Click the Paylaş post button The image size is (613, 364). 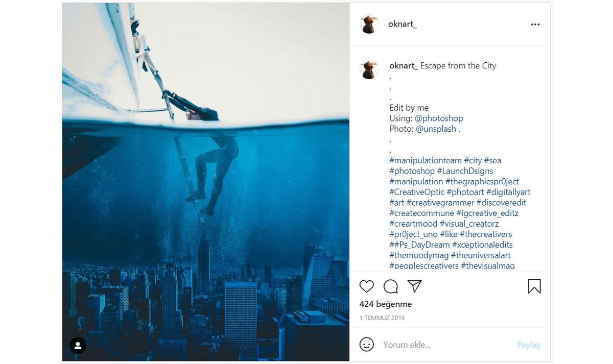(x=528, y=345)
